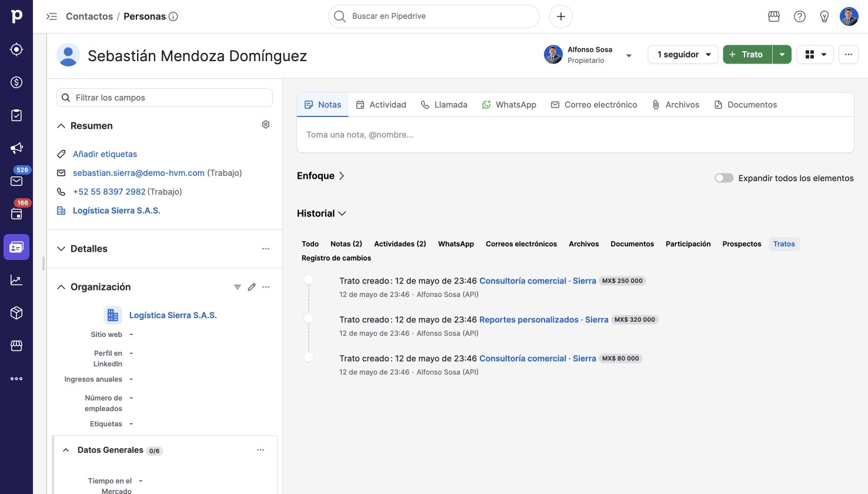Open Organización section more options
The height and width of the screenshot is (494, 868).
tap(266, 287)
